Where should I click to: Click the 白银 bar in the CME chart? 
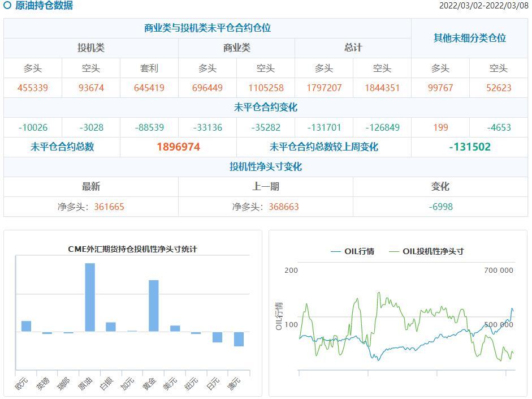[x=111, y=327]
